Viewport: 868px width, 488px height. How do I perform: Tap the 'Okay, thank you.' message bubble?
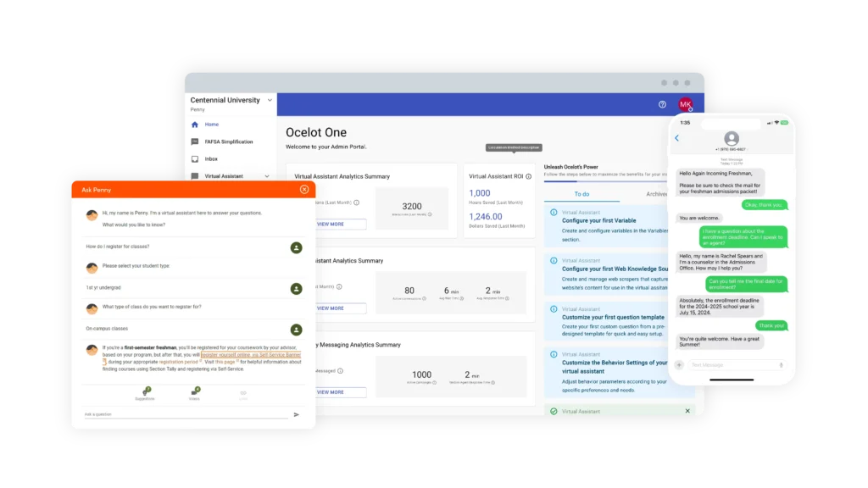[x=764, y=205]
